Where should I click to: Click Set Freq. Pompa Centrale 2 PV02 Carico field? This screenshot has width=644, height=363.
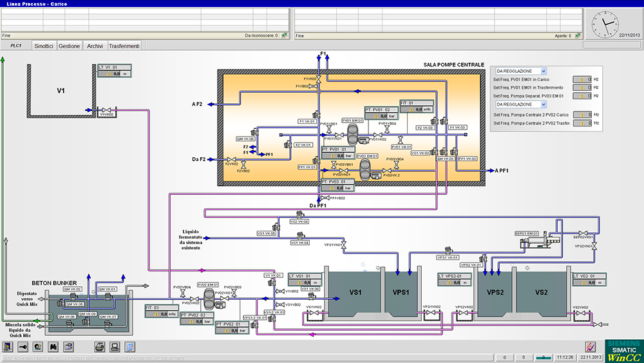click(x=582, y=115)
